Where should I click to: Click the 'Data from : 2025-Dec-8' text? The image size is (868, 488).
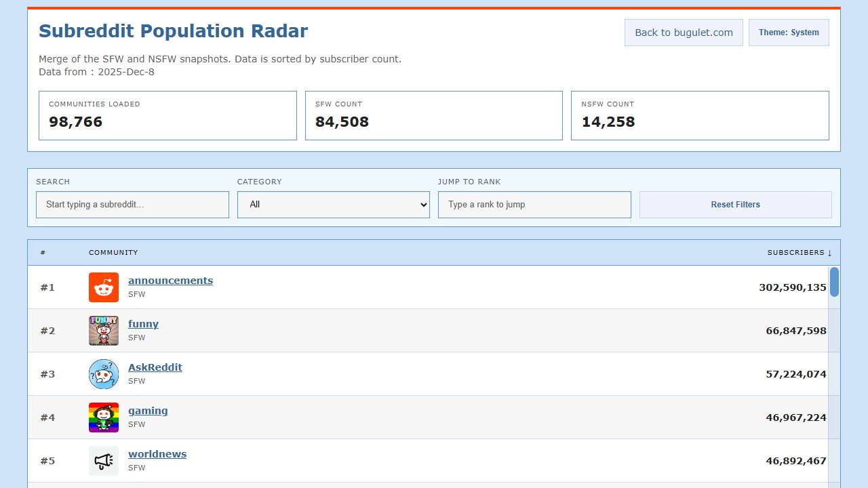[96, 72]
